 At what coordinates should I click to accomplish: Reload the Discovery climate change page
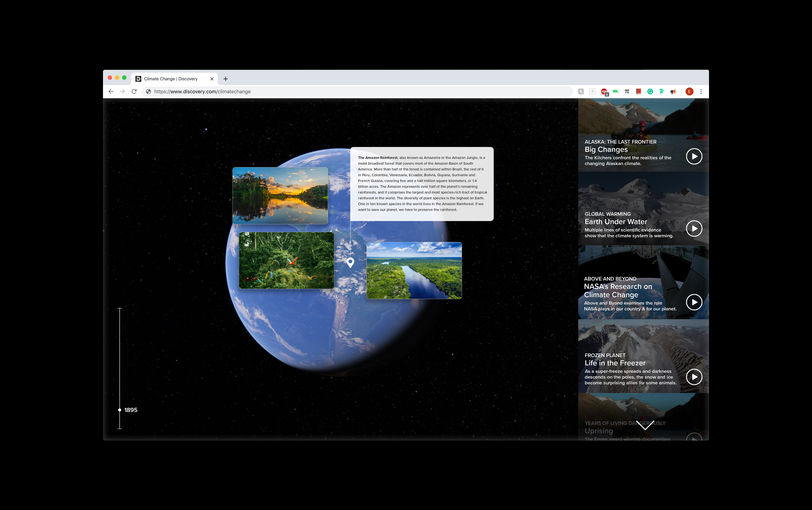pyautogui.click(x=134, y=91)
